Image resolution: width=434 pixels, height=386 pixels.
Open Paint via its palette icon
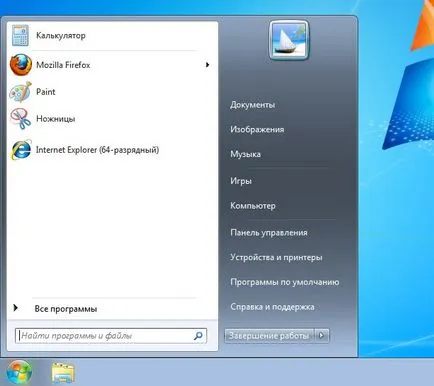click(x=20, y=92)
